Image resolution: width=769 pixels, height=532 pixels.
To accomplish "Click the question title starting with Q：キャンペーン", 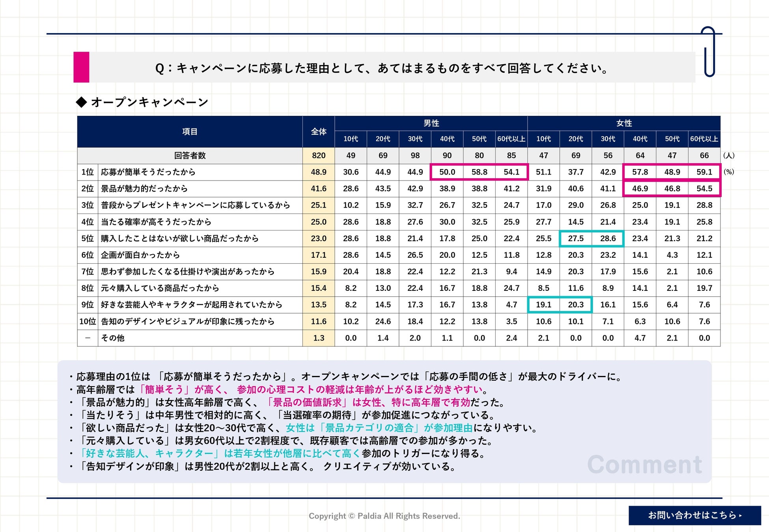I will (x=382, y=68).
